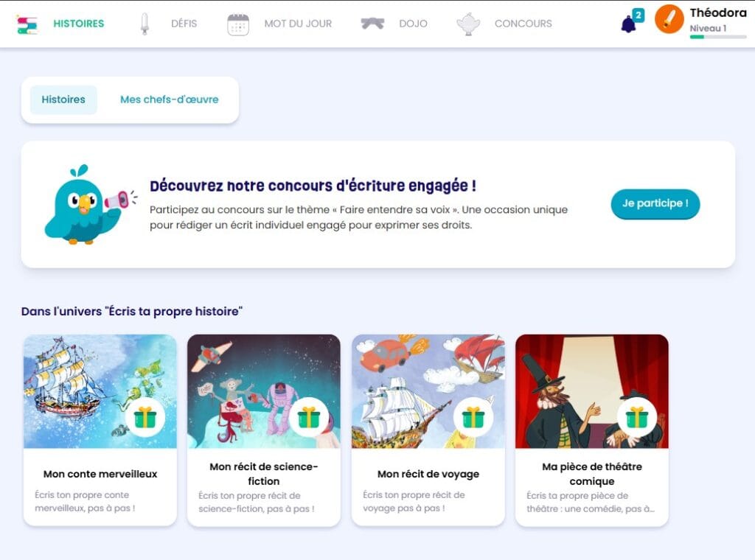Open the Ma pièce de théâtre thumbnail
Screen dimensions: 755x560
(592, 391)
